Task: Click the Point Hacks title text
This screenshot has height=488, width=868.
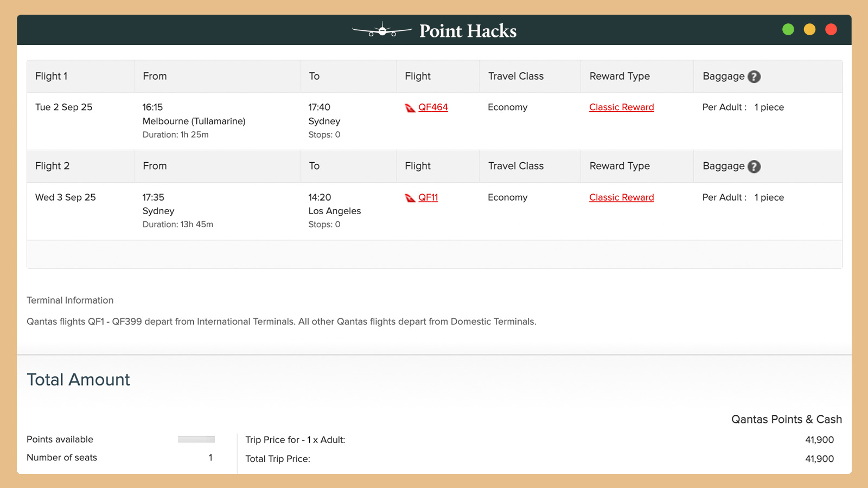Action: (468, 31)
